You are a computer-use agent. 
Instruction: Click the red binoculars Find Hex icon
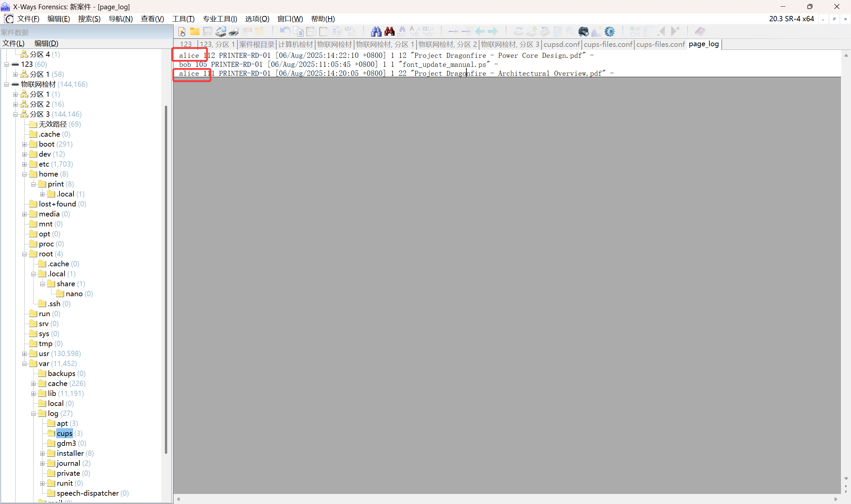tap(389, 32)
